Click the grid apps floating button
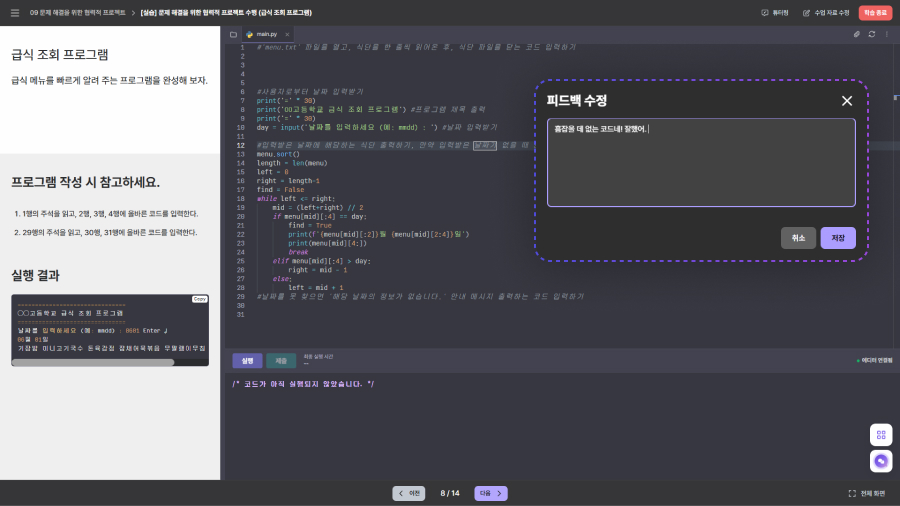The image size is (900, 506). coord(880,435)
